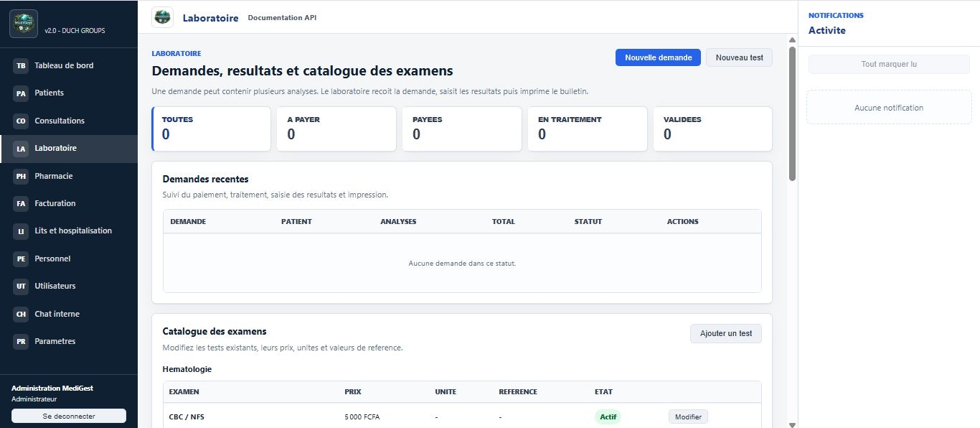Click the STATUT column header
This screenshot has height=428, width=980.
pos(588,221)
